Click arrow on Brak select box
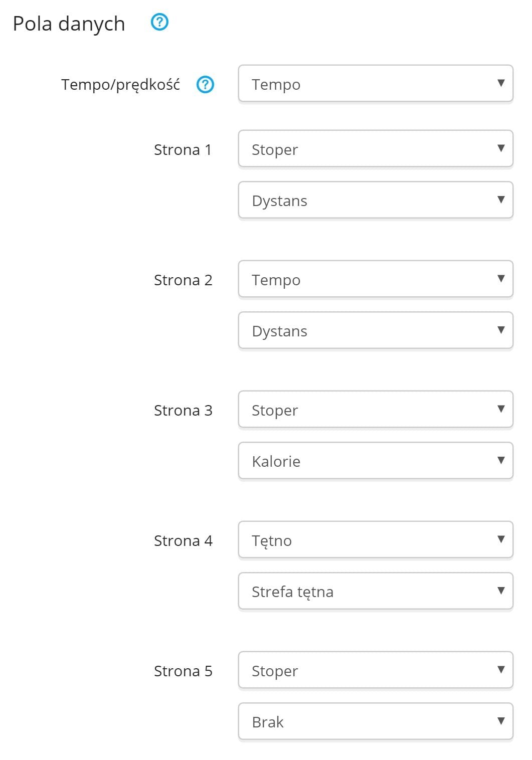Viewport: 532px width, 760px height. 500,721
